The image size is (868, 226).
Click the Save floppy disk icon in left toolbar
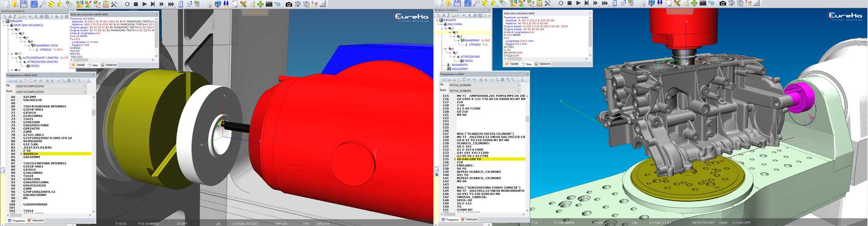[24, 4]
